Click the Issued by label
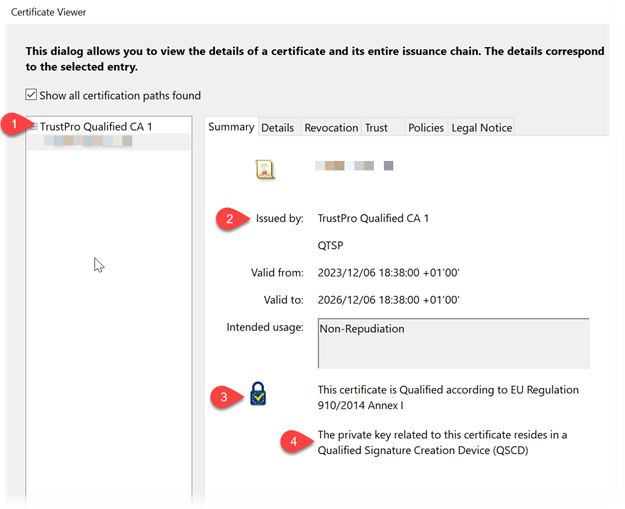Image resolution: width=625 pixels, height=509 pixels. (279, 218)
